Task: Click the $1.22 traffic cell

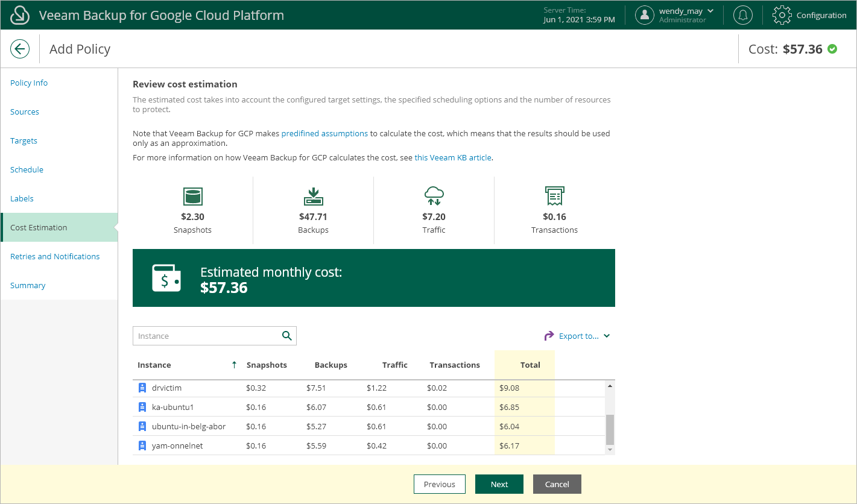Action: [x=376, y=388]
